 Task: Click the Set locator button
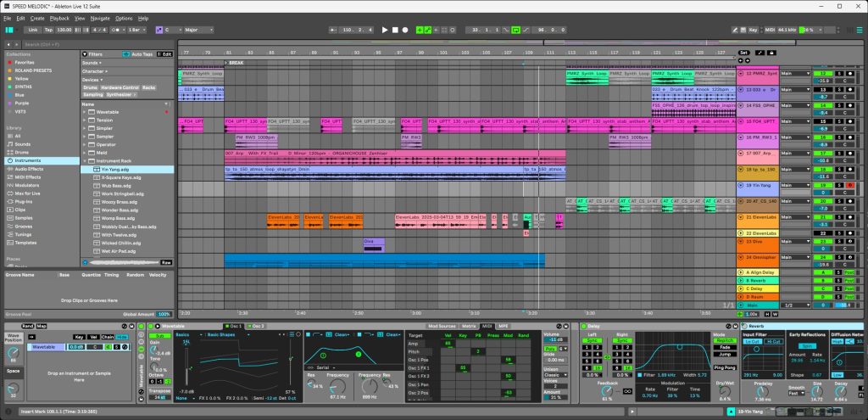(x=744, y=52)
